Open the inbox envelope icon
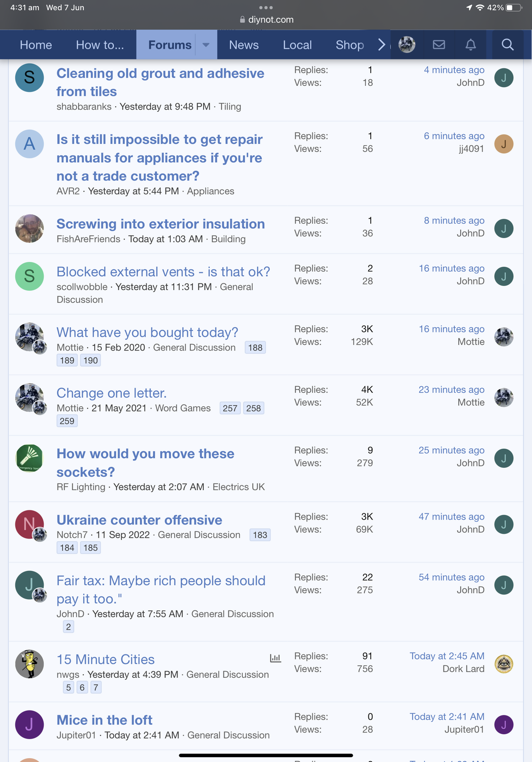532x762 pixels. click(439, 45)
